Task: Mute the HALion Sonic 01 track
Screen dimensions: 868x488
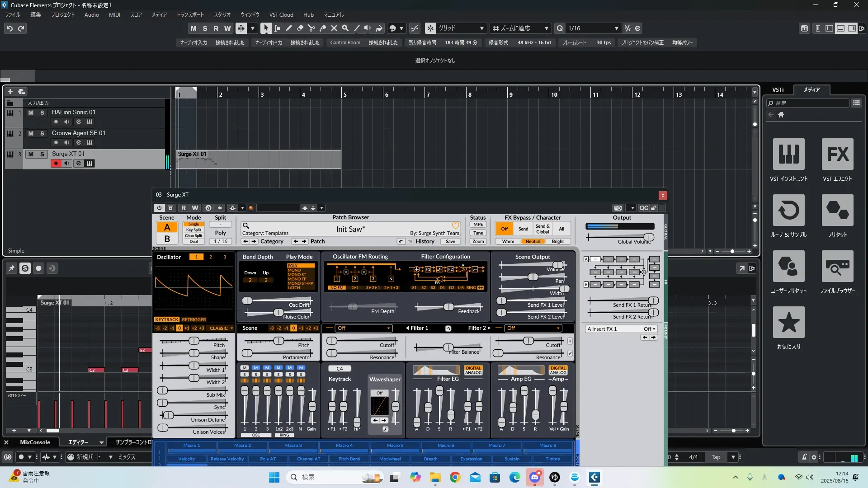Action: pyautogui.click(x=31, y=113)
